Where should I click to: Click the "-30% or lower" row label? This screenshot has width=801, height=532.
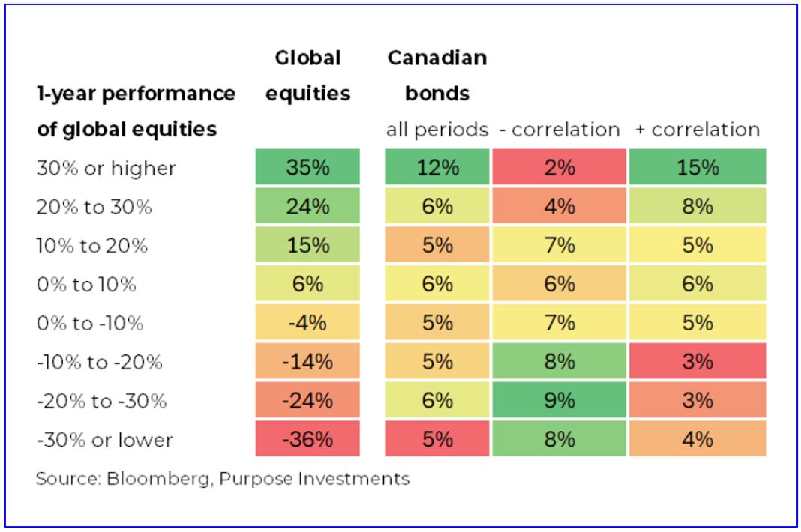[x=104, y=441]
